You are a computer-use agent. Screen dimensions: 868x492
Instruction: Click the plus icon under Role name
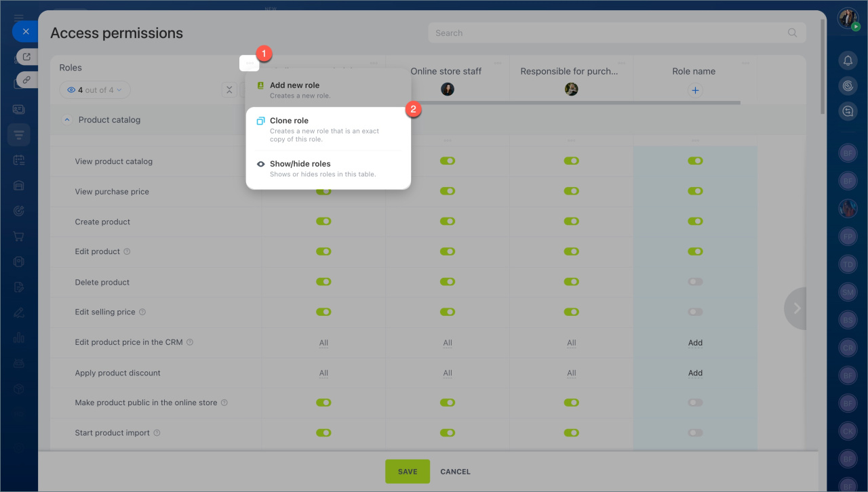click(694, 90)
